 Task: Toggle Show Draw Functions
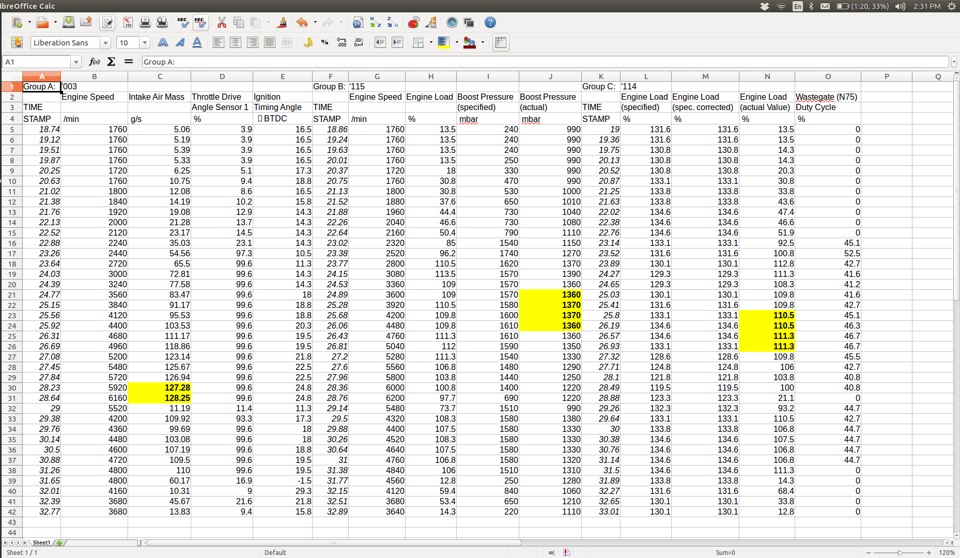pyautogui.click(x=431, y=23)
